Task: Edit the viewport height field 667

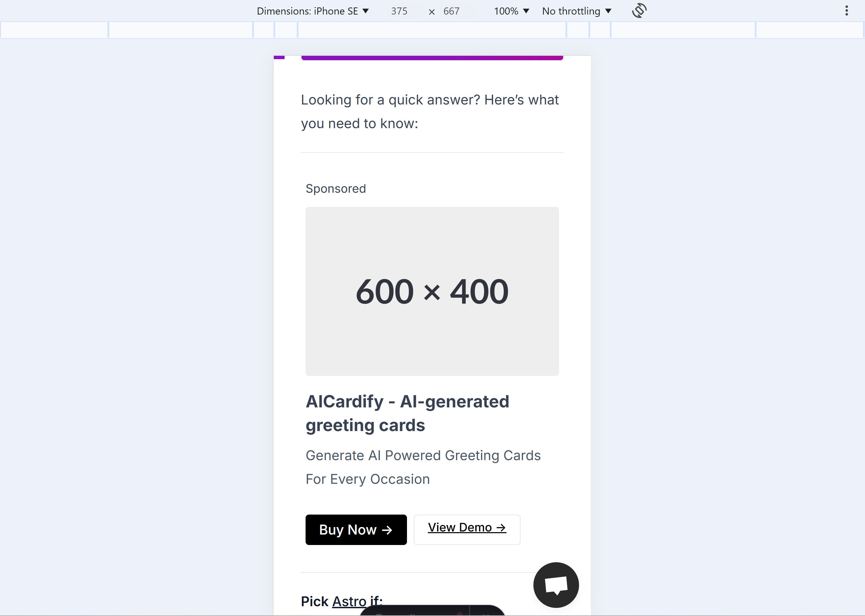Action: coord(451,11)
